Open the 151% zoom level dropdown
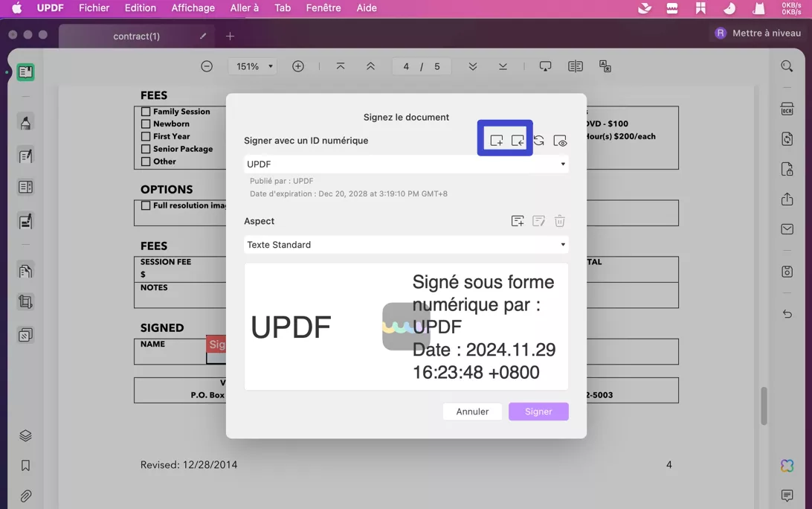The image size is (812, 509). click(254, 66)
